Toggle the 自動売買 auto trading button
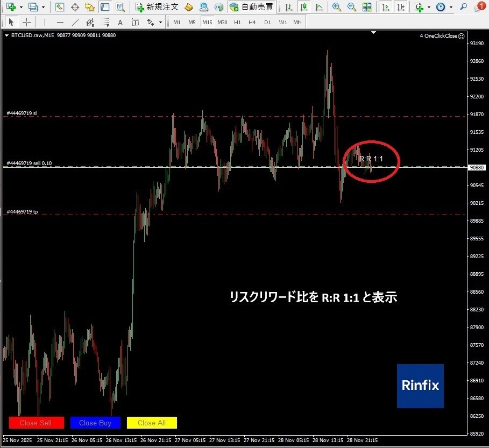 252,7
